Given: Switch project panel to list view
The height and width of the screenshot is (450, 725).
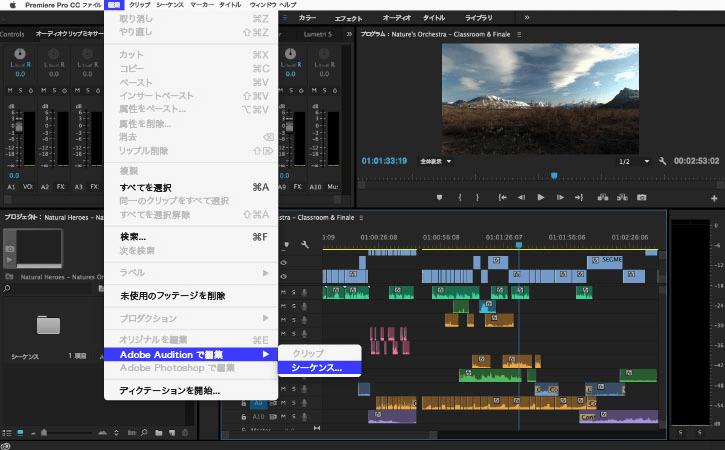Looking at the screenshot, I should click(7, 433).
